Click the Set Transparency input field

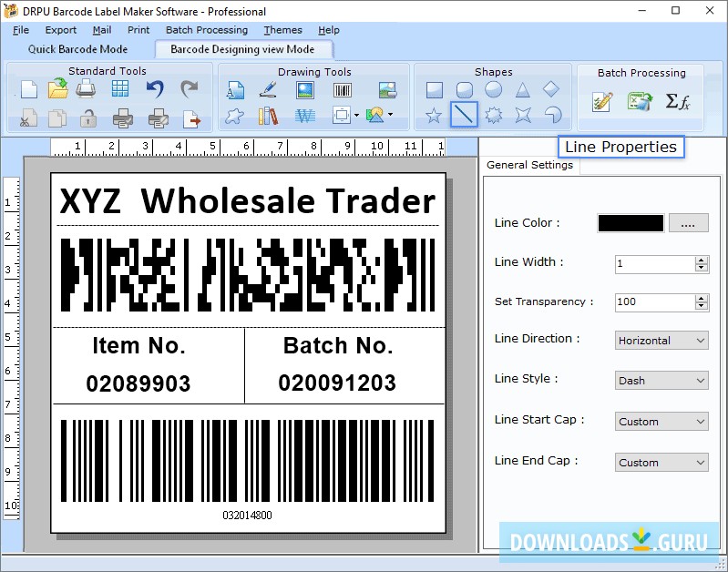click(654, 301)
